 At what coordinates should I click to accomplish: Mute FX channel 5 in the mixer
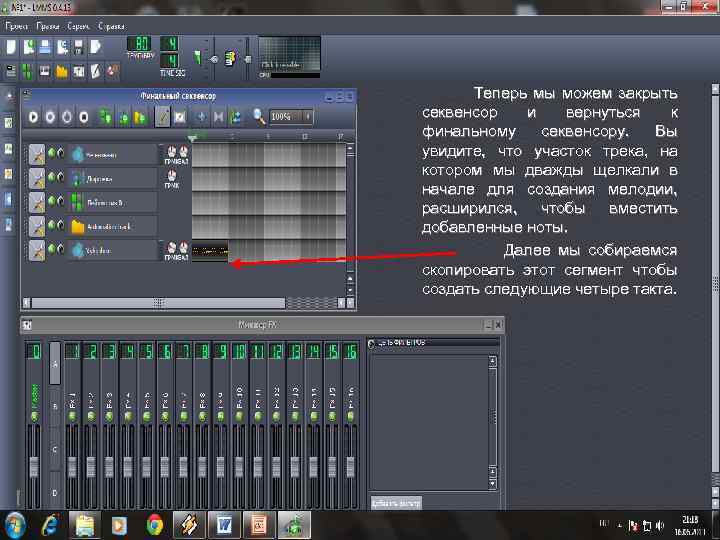pos(146,416)
